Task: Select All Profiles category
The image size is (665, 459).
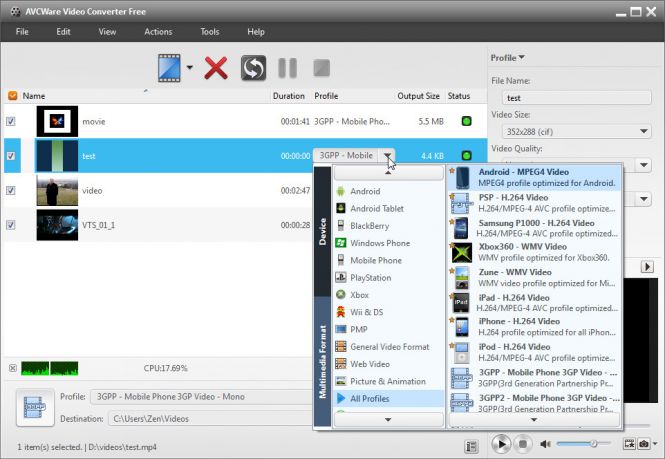Action: [x=369, y=398]
